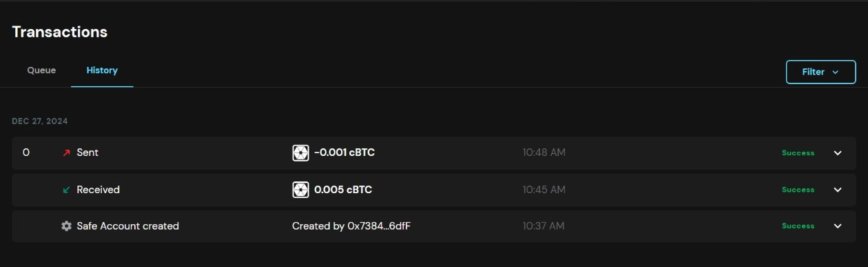The height and width of the screenshot is (267, 868).
Task: Click the red Sent arrow icon
Action: [66, 153]
